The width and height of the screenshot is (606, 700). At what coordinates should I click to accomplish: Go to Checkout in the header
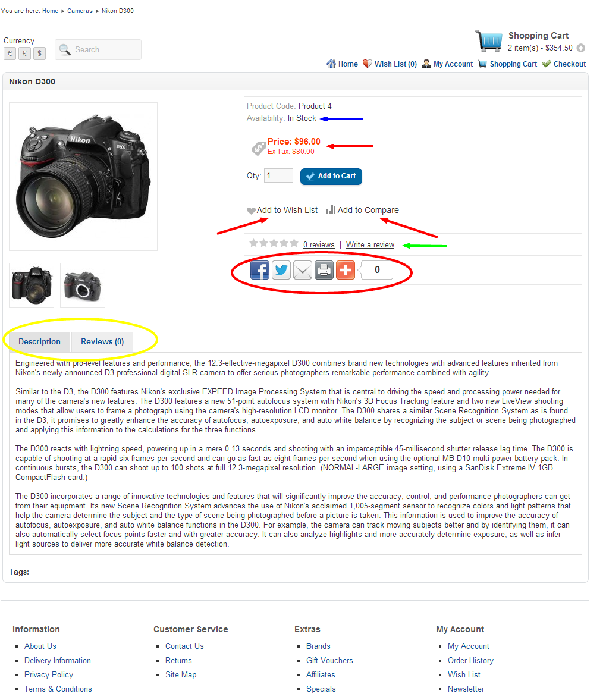point(569,64)
